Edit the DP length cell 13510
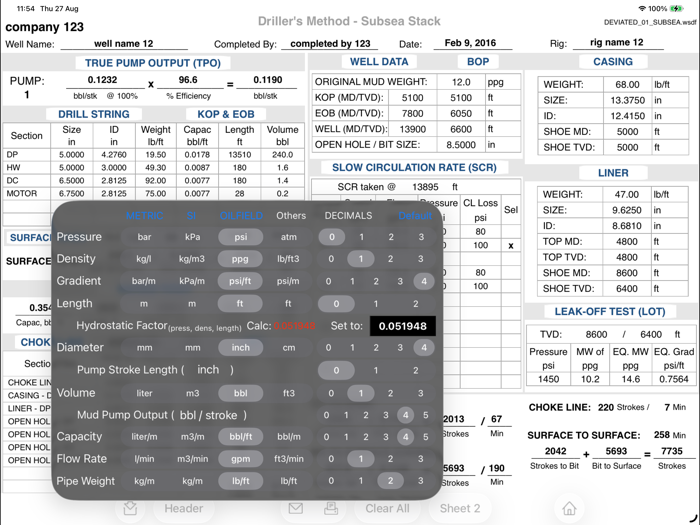Viewport: 700px width, 525px height. 239,154
